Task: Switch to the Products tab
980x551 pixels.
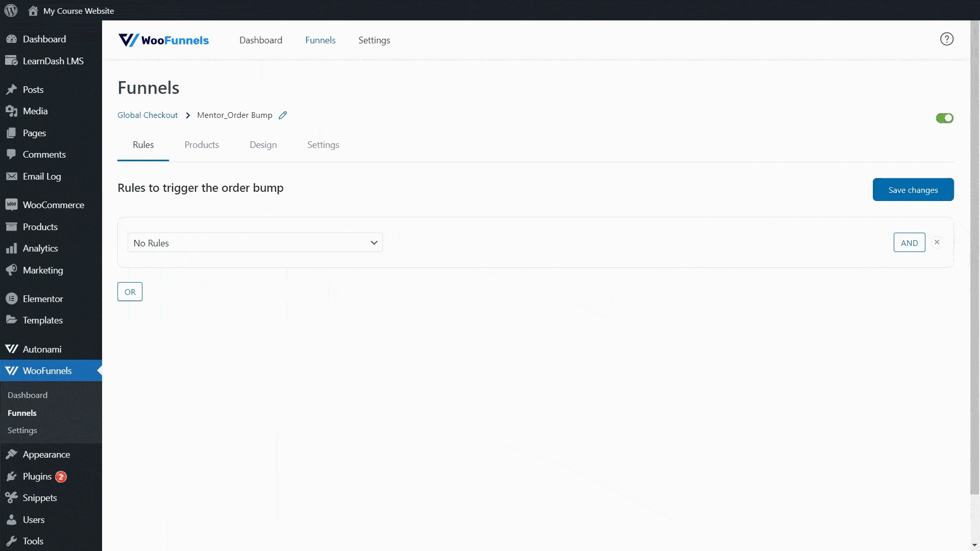Action: pyautogui.click(x=201, y=145)
